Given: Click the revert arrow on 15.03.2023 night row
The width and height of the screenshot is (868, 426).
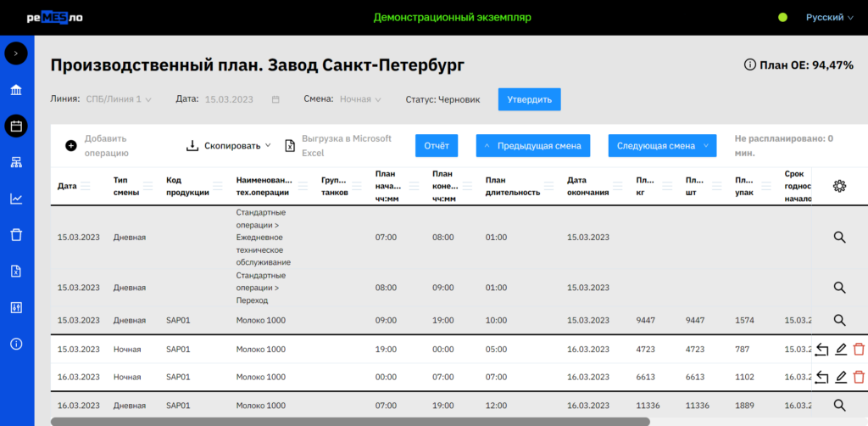Looking at the screenshot, I should (821, 349).
